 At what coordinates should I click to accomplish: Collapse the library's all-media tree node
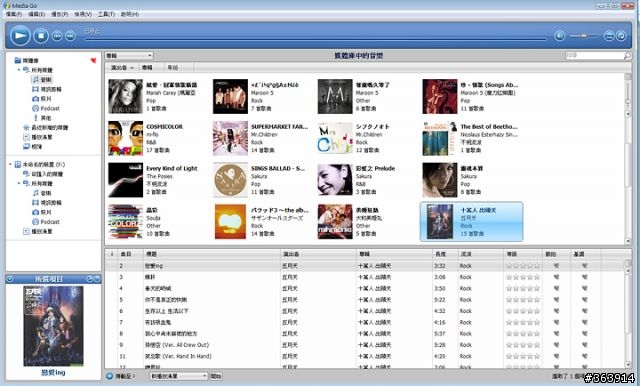point(19,70)
